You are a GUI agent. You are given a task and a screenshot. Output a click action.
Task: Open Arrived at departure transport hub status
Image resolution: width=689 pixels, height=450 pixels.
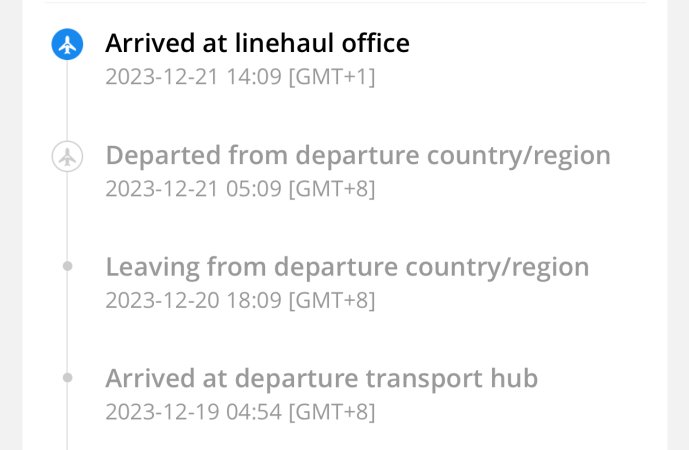pos(322,379)
